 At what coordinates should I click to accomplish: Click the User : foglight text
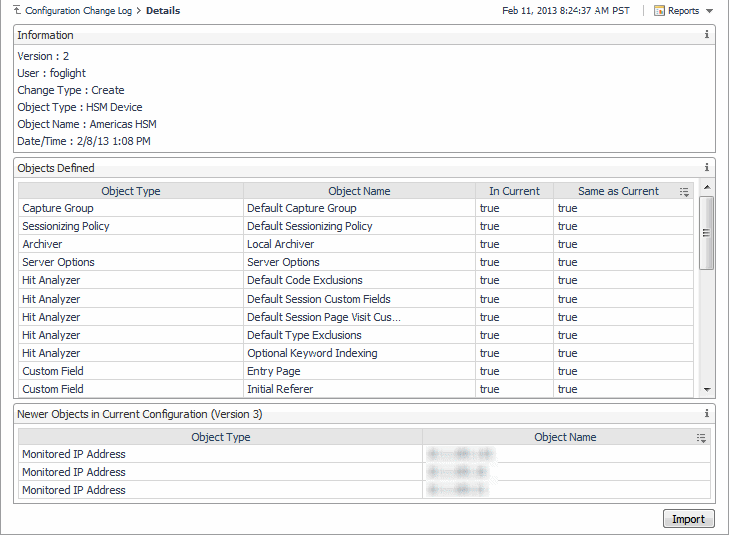click(x=52, y=73)
